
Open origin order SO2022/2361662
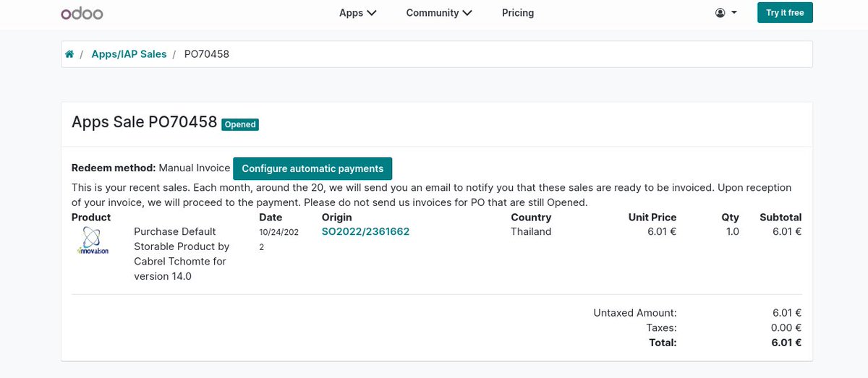tap(365, 231)
